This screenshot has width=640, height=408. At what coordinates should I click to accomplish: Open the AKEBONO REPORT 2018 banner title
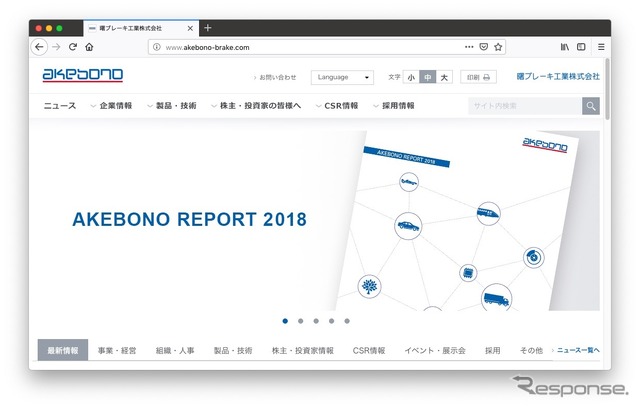tap(189, 219)
